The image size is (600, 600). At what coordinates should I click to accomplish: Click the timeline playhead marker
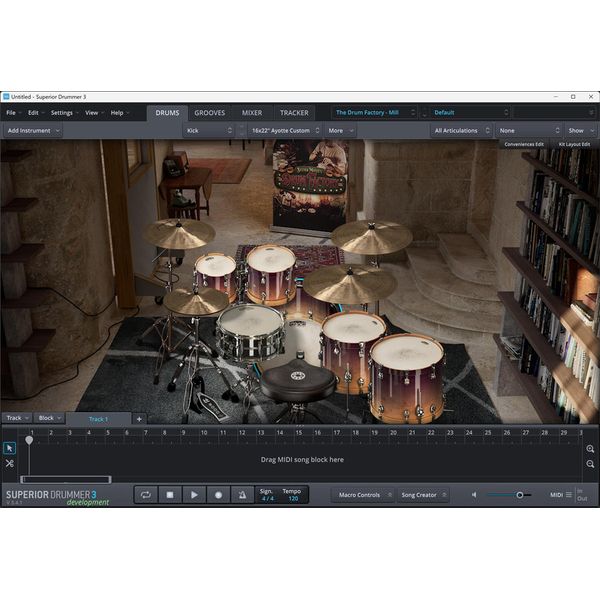tap(29, 440)
